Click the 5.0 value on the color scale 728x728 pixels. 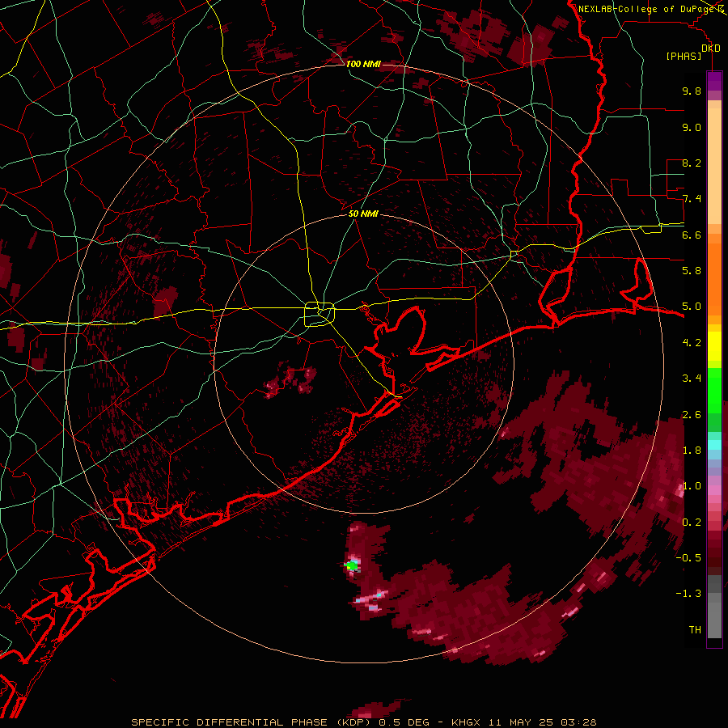point(692,307)
